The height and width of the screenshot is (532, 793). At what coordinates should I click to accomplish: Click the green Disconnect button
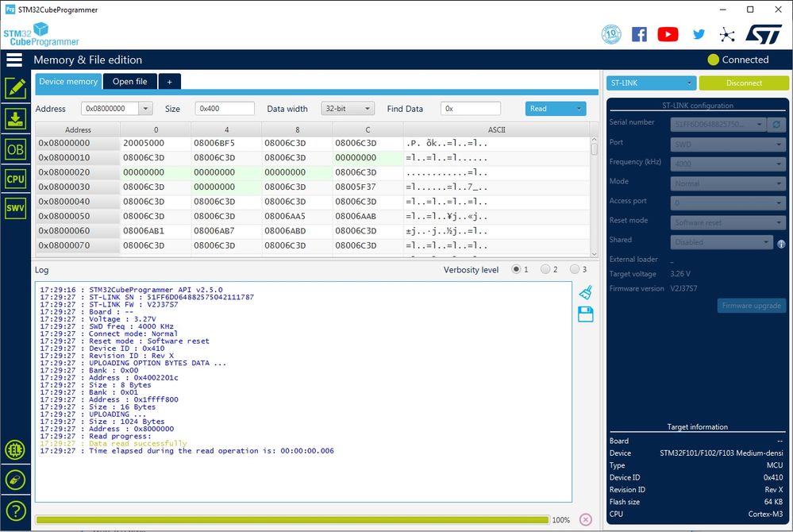pyautogui.click(x=744, y=83)
